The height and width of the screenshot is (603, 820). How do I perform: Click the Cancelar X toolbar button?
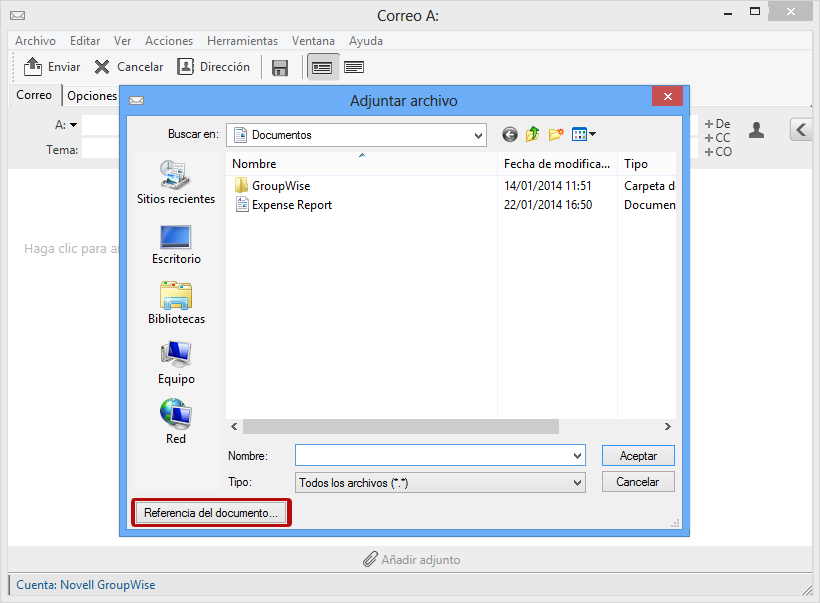129,67
